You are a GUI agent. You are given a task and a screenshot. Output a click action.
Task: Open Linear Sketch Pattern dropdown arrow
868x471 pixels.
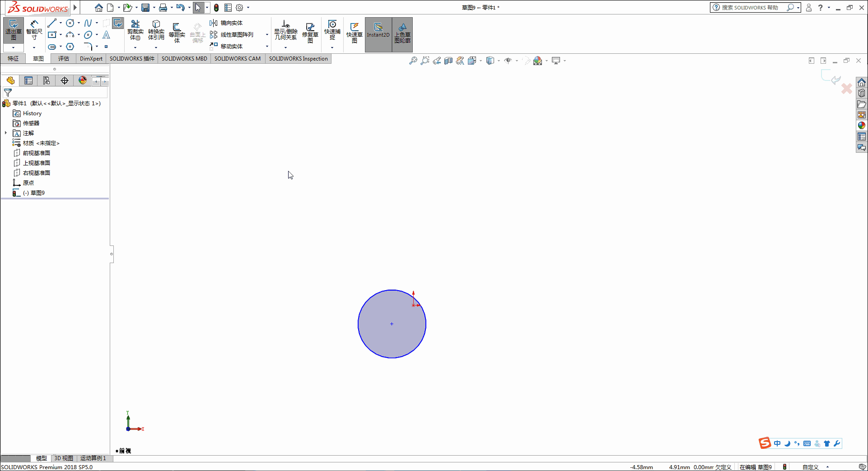tap(267, 35)
